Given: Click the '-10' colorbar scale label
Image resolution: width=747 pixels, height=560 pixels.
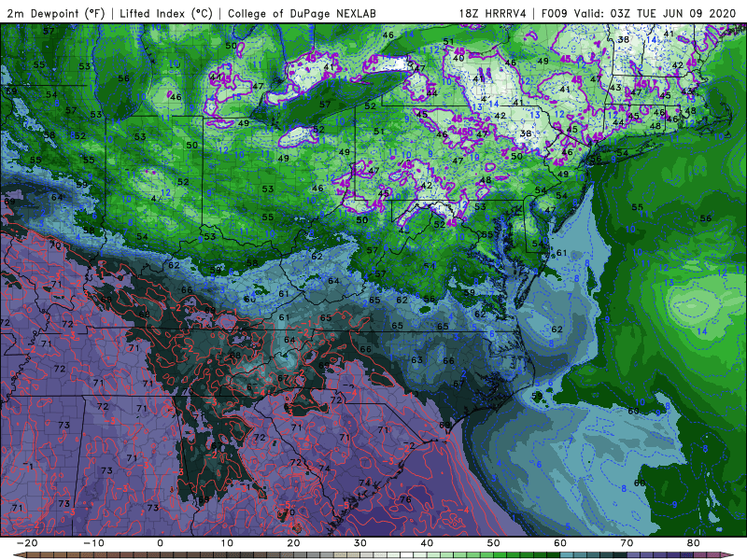Looking at the screenshot, I should 93,543.
